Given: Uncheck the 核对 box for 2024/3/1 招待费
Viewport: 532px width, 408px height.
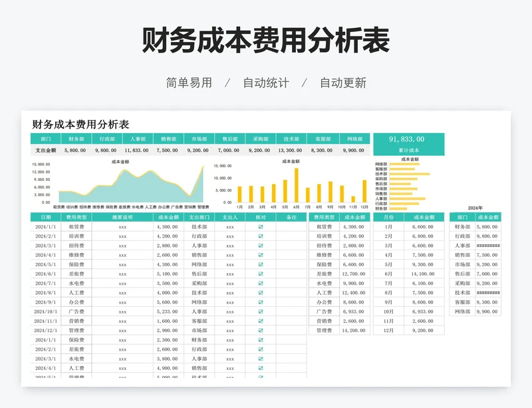Looking at the screenshot, I should tap(261, 246).
